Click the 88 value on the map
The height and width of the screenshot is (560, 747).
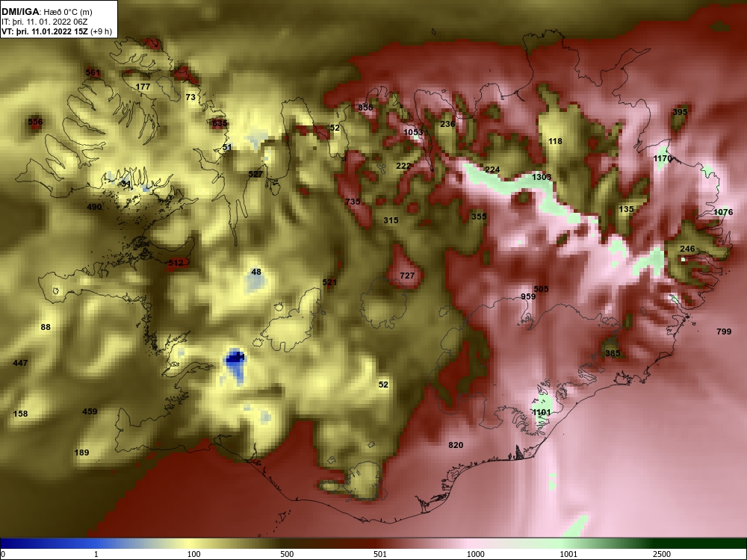point(46,327)
